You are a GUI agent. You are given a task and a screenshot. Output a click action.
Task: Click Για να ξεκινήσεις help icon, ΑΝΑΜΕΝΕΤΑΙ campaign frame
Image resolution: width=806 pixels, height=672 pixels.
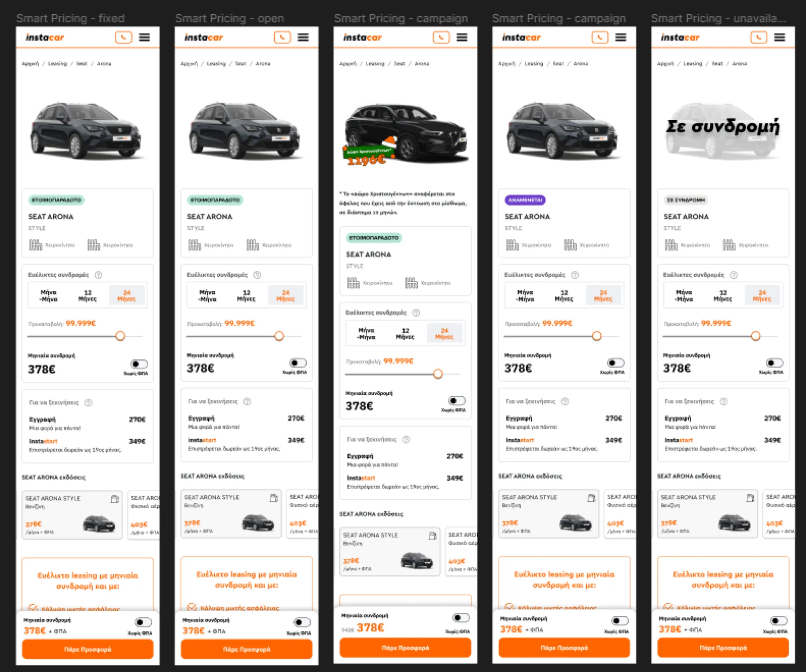[x=565, y=401]
